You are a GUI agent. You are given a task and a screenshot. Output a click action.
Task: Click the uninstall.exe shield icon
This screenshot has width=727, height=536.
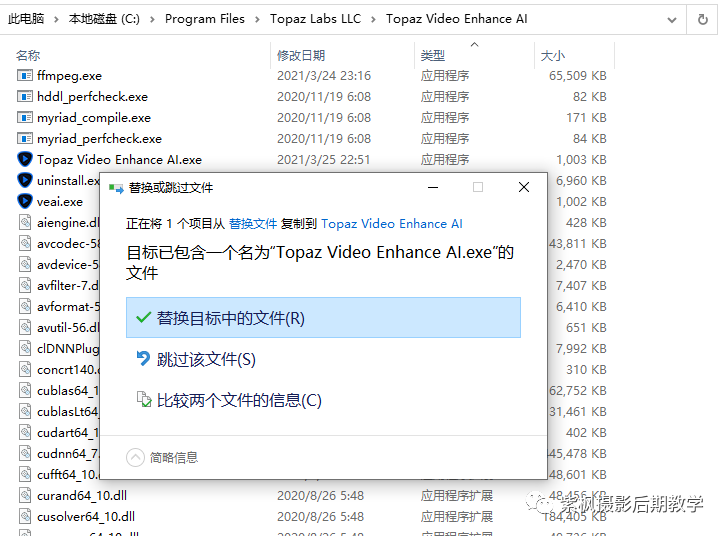coord(25,180)
